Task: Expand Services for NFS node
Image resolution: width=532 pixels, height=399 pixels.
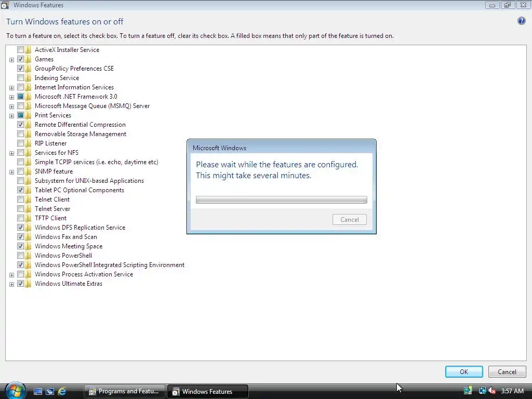Action: [11, 153]
